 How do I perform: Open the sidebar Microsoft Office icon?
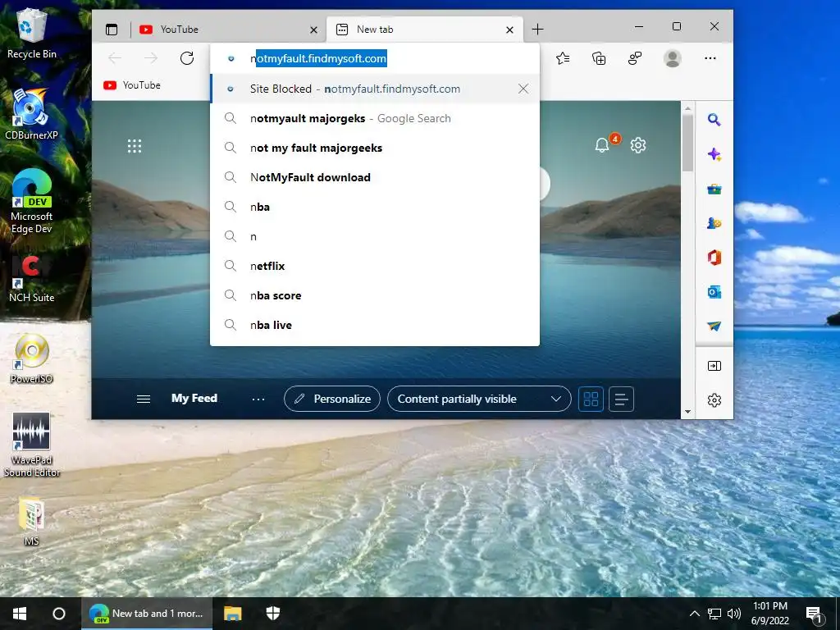(714, 257)
